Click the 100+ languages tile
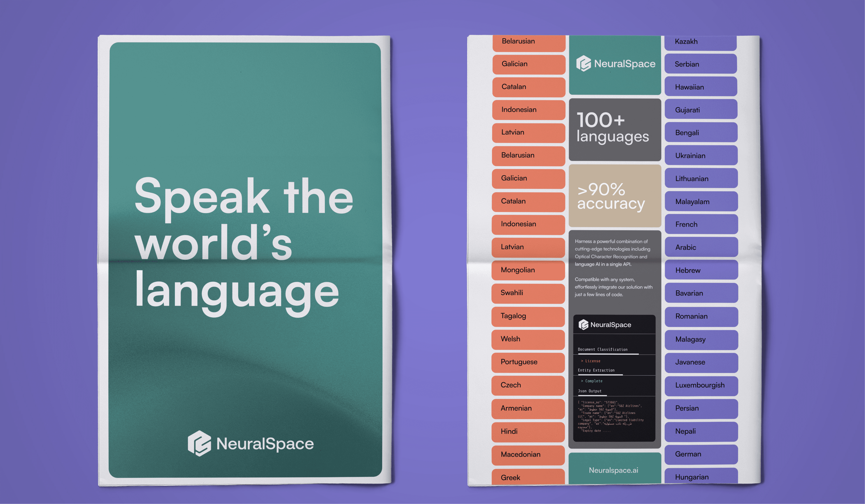 tap(614, 129)
